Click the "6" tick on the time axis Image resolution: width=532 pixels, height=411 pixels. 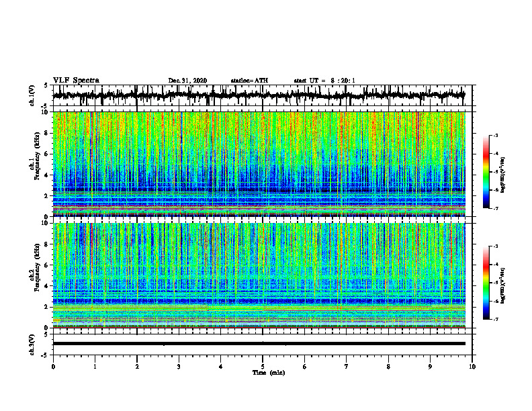pyautogui.click(x=305, y=367)
